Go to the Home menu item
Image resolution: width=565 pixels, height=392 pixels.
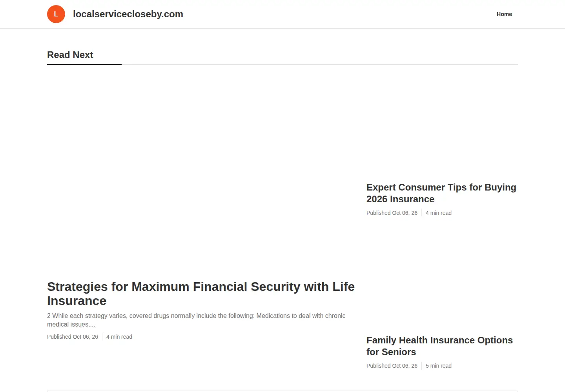(504, 14)
